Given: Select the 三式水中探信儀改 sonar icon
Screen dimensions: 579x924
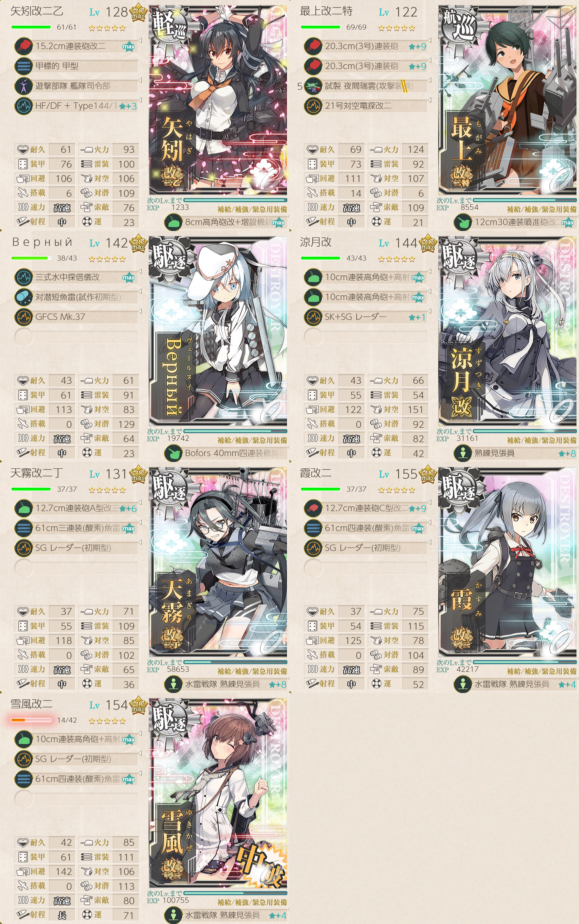Looking at the screenshot, I should tap(24, 277).
